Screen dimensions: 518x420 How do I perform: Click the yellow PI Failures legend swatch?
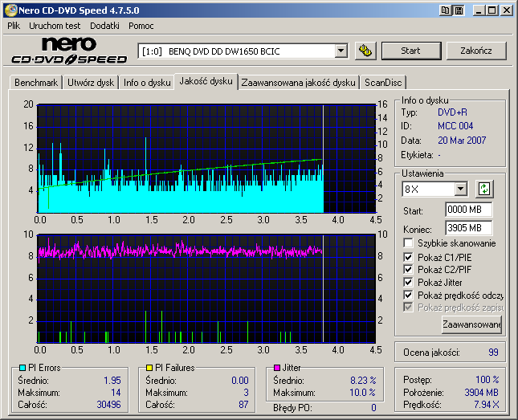[x=149, y=368]
